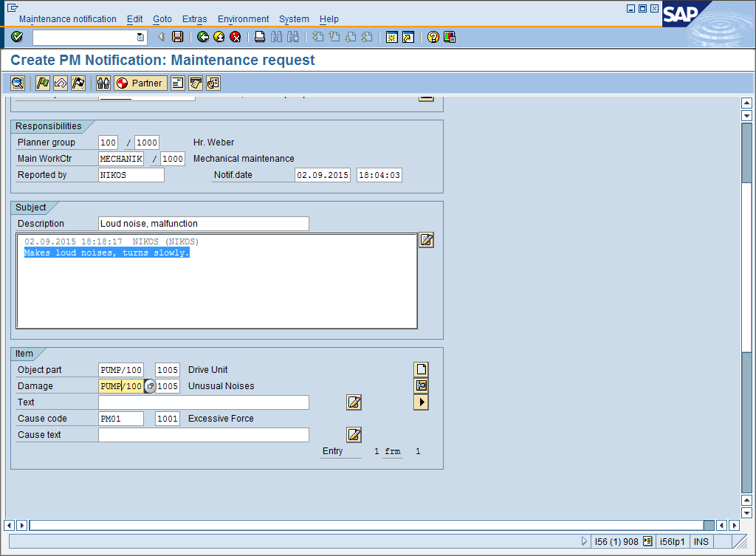
Task: Go to the next page icon
Action: (x=351, y=37)
